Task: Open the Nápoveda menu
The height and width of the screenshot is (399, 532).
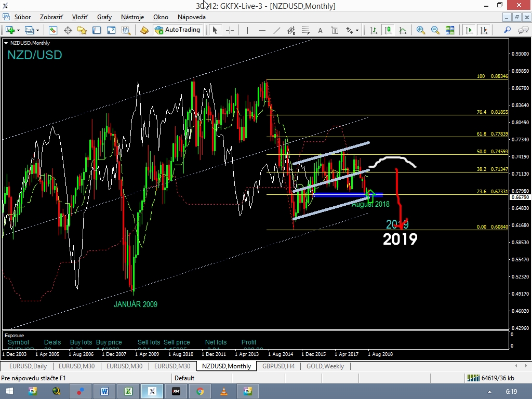Action: 191,17
